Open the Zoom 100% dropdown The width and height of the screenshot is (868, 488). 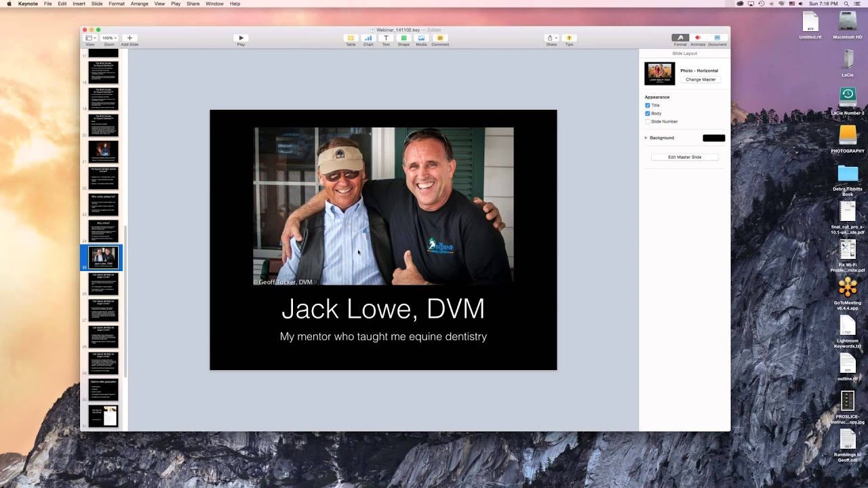[x=109, y=38]
